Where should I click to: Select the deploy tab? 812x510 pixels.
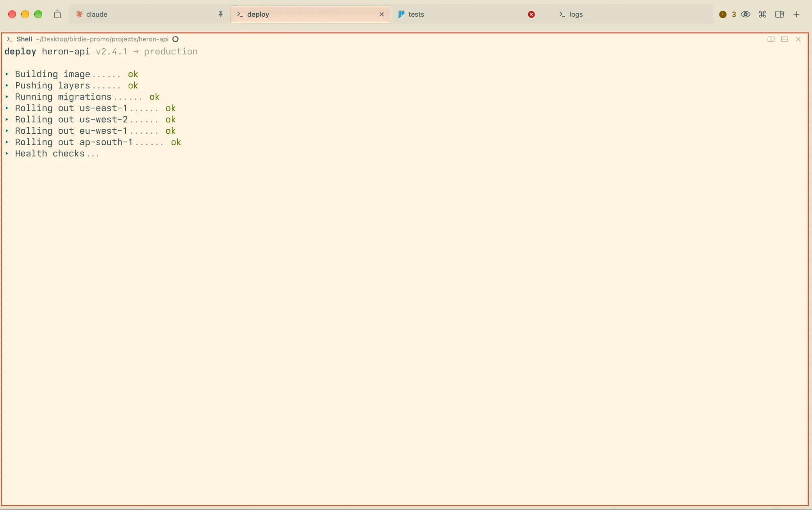[x=310, y=14]
